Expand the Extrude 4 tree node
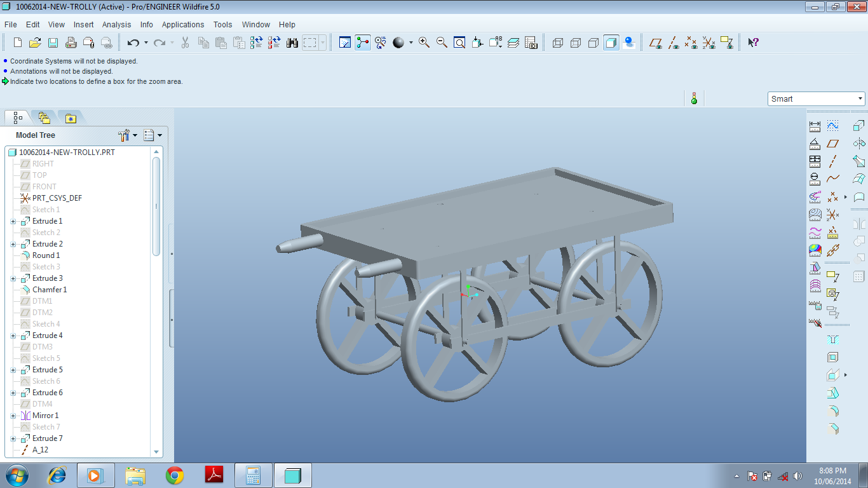Image resolution: width=868 pixels, height=488 pixels. pyautogui.click(x=13, y=335)
